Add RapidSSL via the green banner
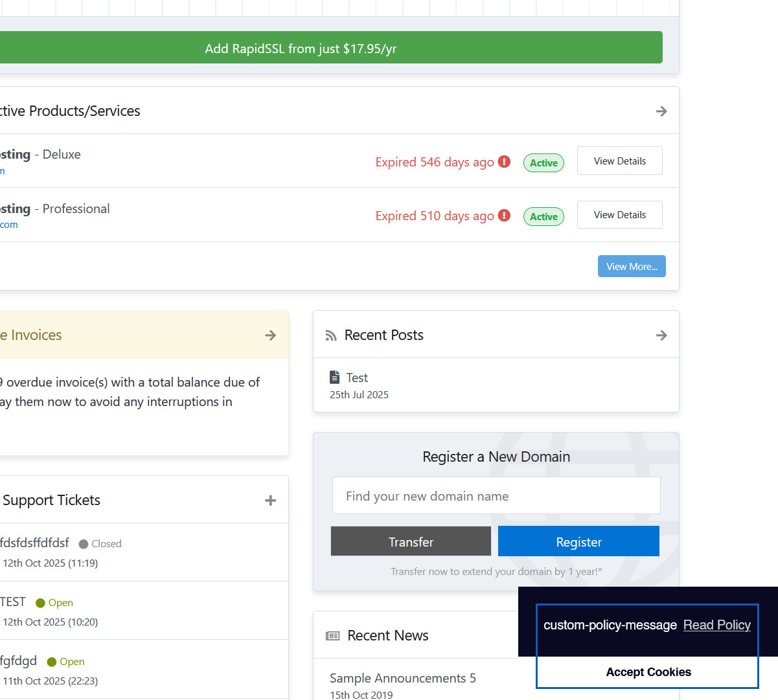 (x=301, y=49)
